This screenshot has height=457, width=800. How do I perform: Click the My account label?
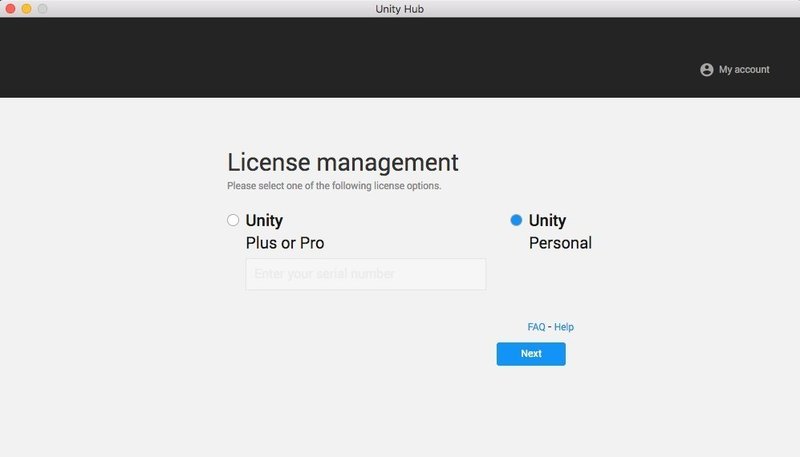[x=744, y=69]
